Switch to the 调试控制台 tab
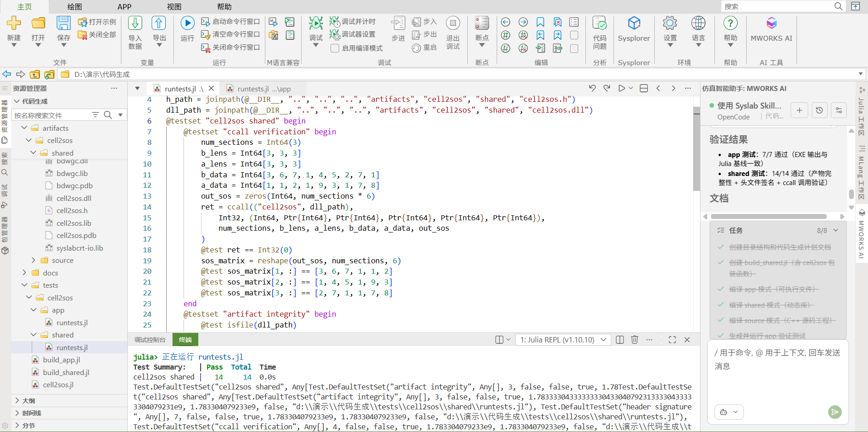868x432 pixels. (150, 340)
